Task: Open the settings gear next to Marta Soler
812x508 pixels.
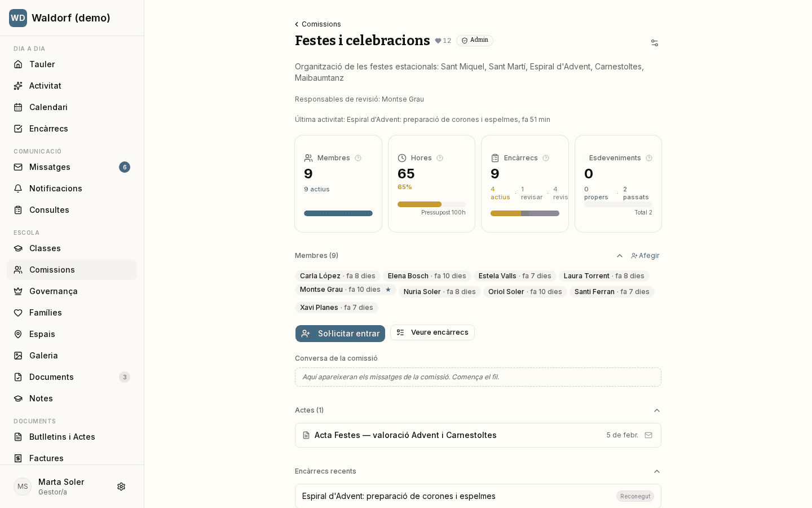Action: pos(121,487)
